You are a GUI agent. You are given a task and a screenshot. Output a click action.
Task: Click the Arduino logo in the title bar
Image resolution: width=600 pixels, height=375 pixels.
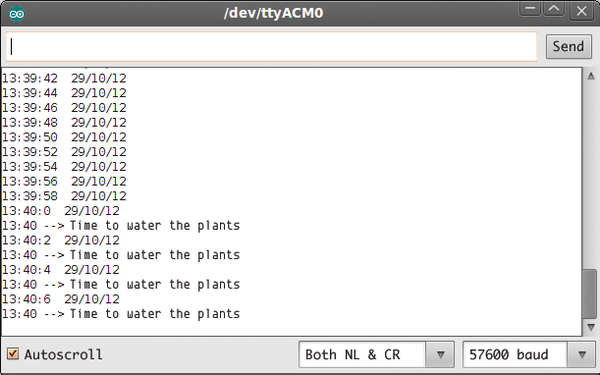[x=17, y=14]
